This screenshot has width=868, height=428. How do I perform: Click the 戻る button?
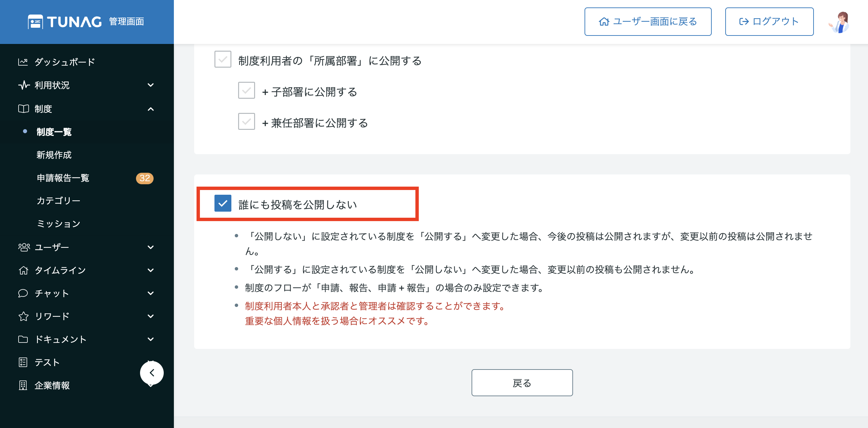[x=522, y=383]
